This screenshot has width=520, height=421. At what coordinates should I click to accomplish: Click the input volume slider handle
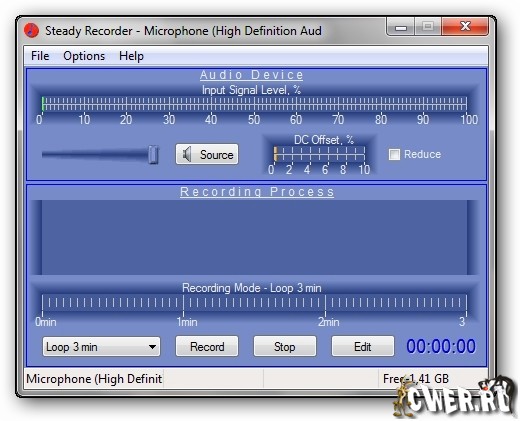coord(153,154)
